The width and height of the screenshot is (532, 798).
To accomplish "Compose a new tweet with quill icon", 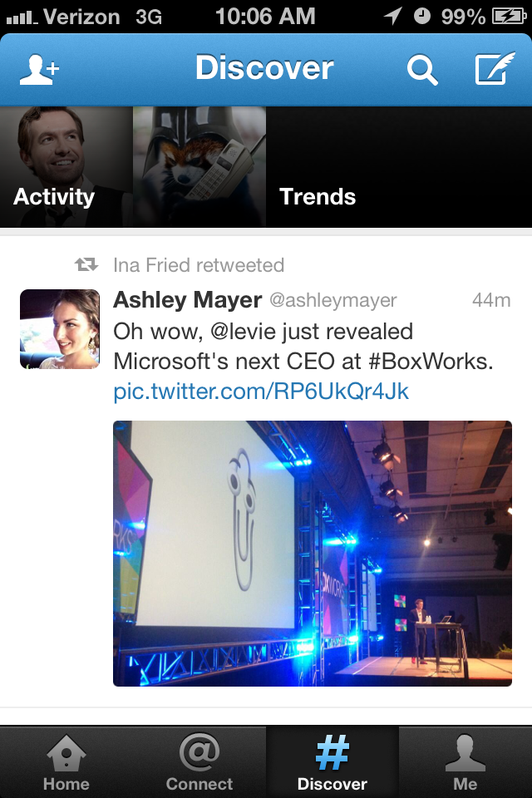I will tap(495, 68).
